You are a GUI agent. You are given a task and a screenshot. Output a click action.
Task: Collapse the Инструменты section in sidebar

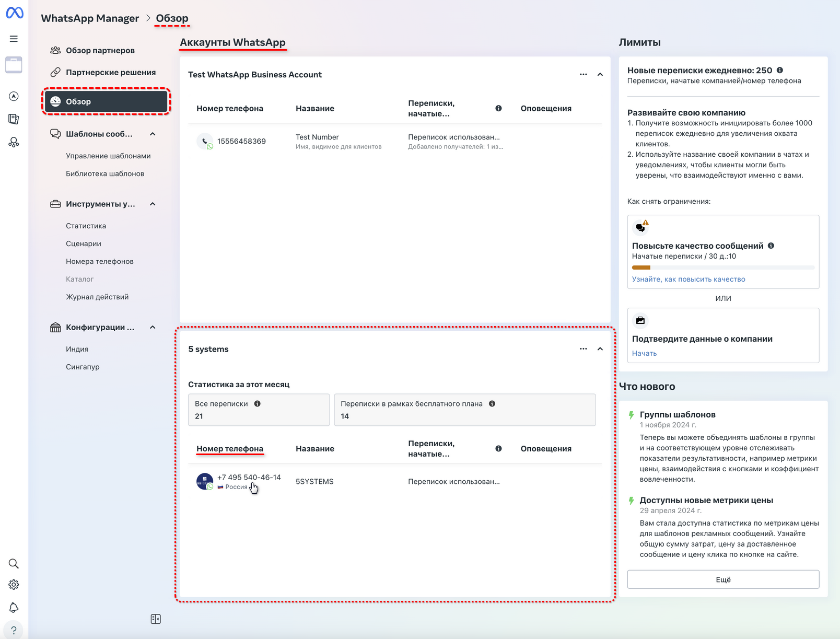(x=153, y=204)
